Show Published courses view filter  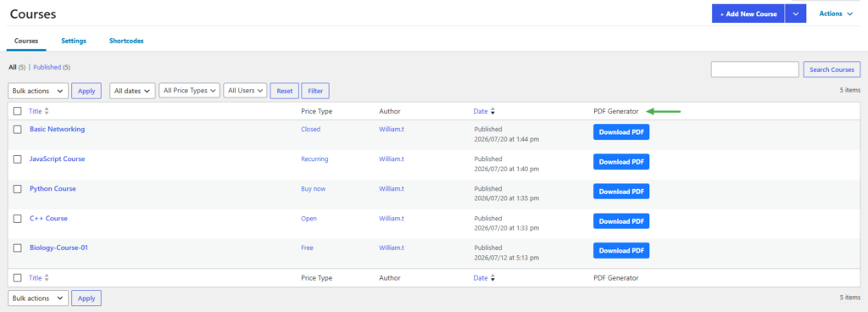(x=47, y=68)
